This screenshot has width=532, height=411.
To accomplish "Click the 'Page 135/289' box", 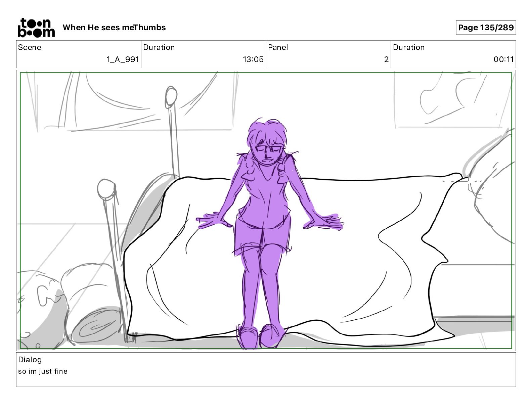I will 486,28.
